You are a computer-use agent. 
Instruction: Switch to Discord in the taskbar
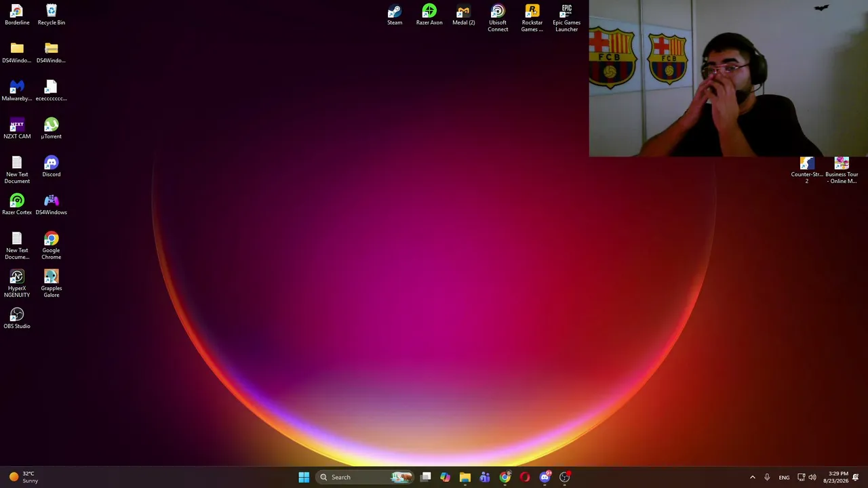(x=545, y=477)
